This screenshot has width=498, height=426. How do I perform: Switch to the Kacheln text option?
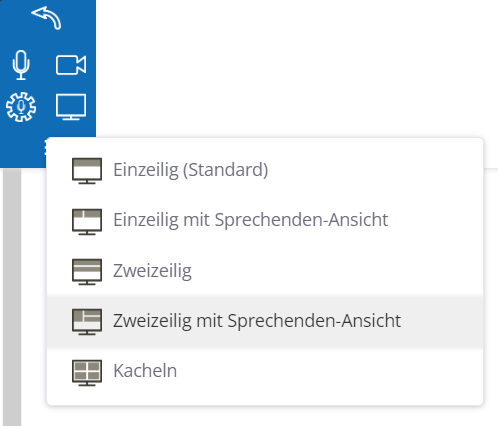click(x=145, y=371)
